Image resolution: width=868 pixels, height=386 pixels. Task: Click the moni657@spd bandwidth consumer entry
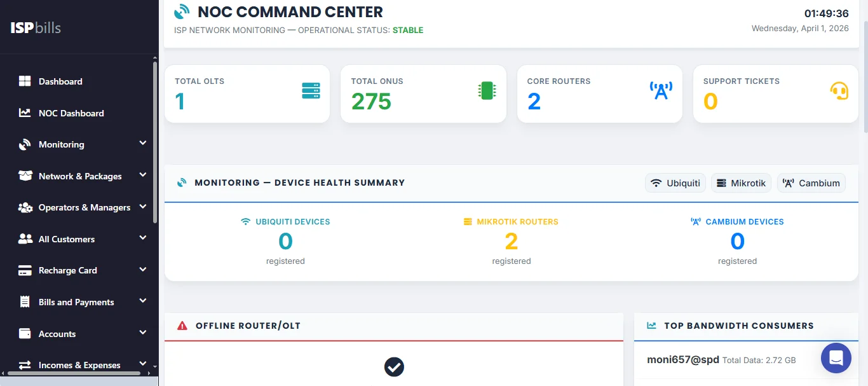(x=682, y=359)
